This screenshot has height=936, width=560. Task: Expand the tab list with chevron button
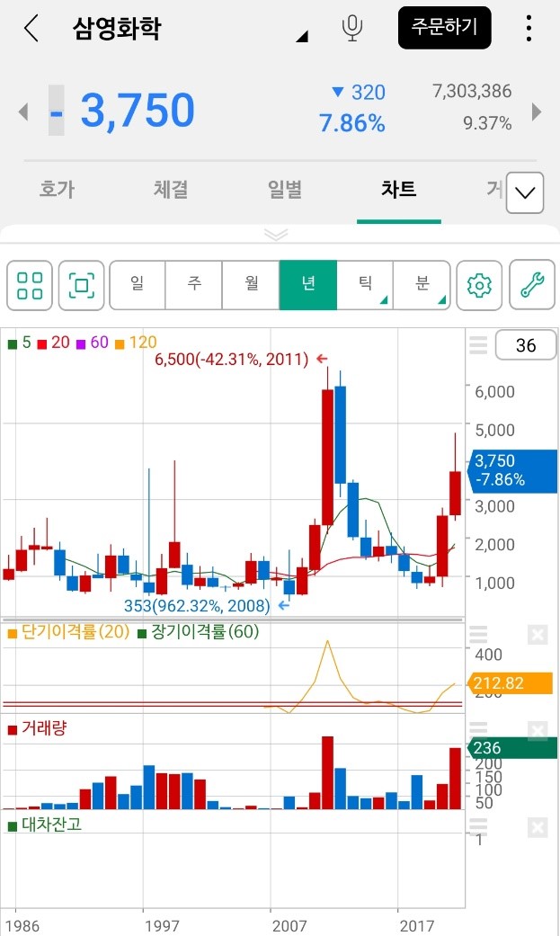click(x=525, y=192)
